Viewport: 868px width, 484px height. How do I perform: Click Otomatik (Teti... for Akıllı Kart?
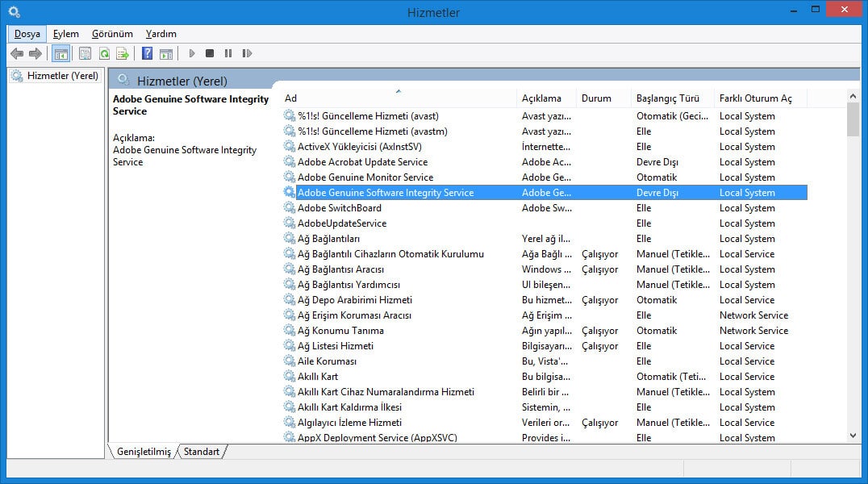click(671, 377)
